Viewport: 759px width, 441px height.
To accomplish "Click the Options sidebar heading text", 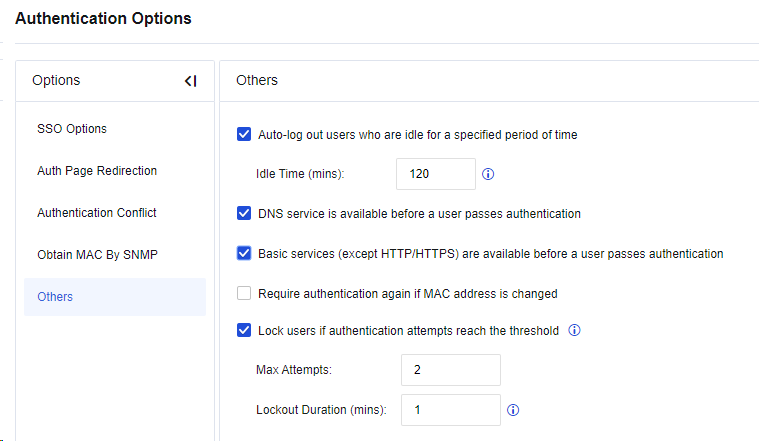I will point(56,80).
